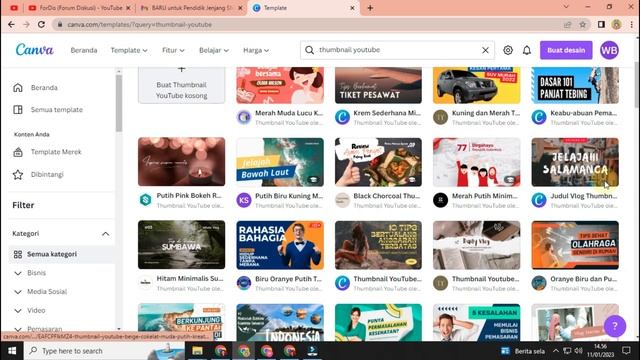Click the taskbar clock showing 14.56
The height and width of the screenshot is (360, 640).
(600, 351)
